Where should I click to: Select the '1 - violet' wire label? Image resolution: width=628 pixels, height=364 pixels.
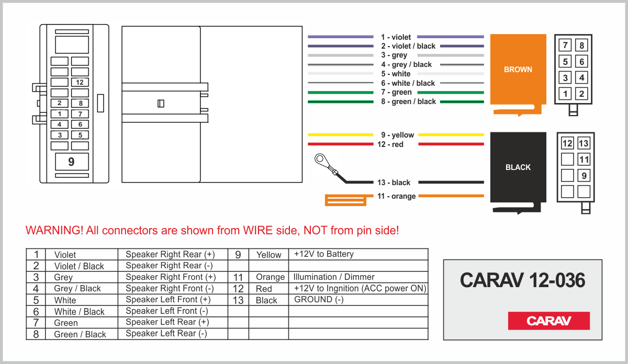tap(396, 37)
